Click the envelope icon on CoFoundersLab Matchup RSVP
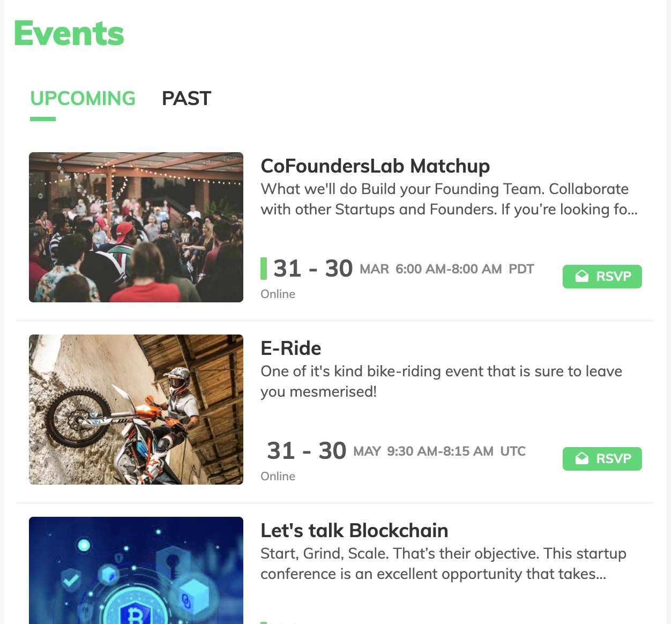672x624 pixels. (581, 277)
